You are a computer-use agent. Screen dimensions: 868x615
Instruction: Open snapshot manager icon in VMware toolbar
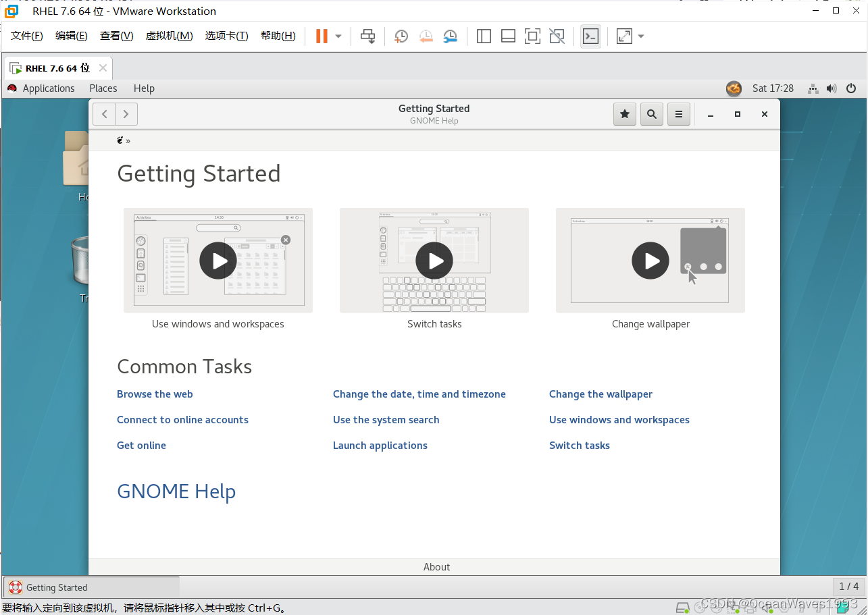coord(450,36)
